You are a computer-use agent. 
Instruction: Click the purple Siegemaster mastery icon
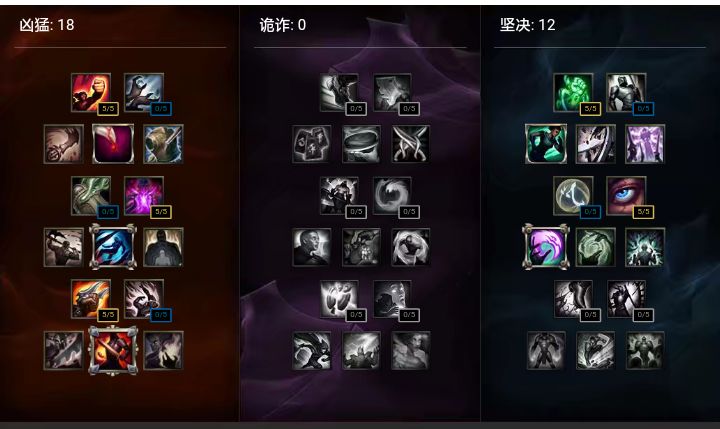pos(645,144)
